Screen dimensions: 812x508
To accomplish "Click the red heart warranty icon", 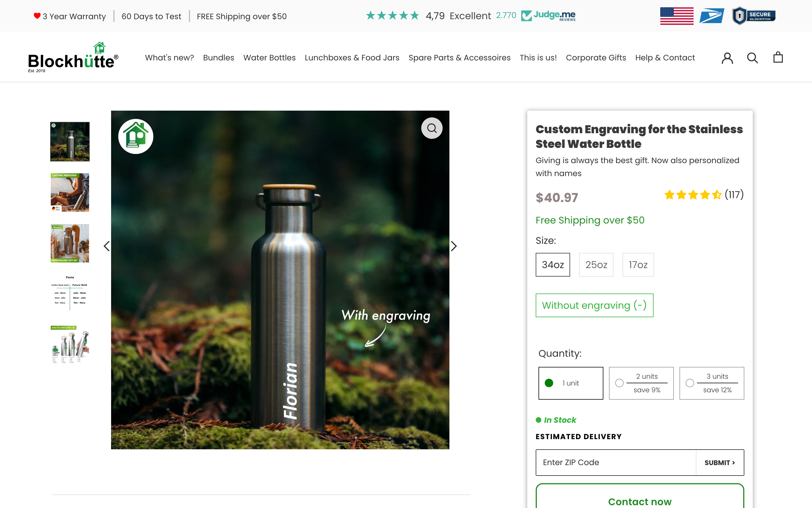I will [x=37, y=16].
